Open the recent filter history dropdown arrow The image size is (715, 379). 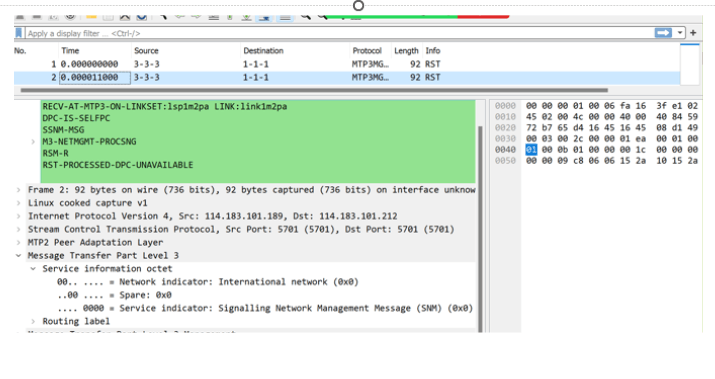tap(679, 33)
